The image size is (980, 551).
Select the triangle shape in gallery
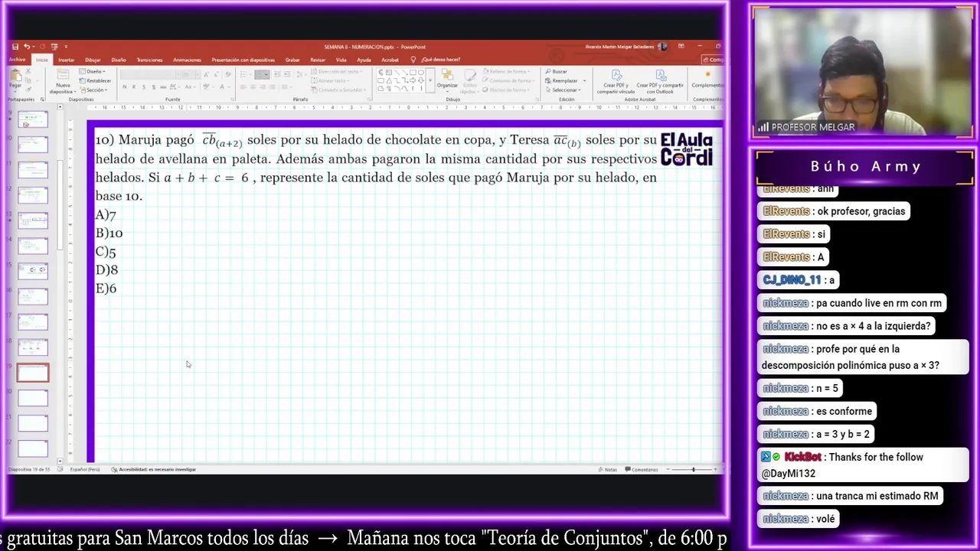pos(389,80)
